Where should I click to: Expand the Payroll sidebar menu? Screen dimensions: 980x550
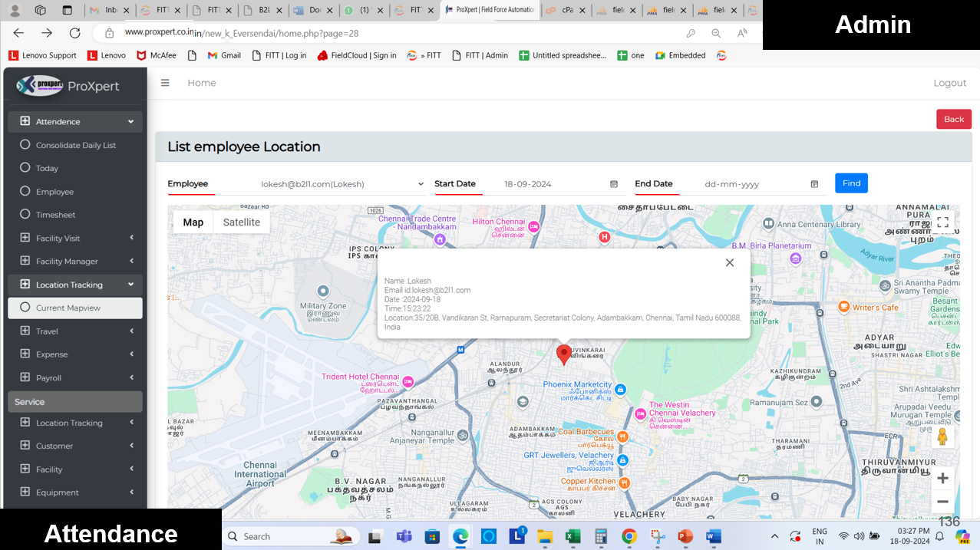pyautogui.click(x=74, y=378)
